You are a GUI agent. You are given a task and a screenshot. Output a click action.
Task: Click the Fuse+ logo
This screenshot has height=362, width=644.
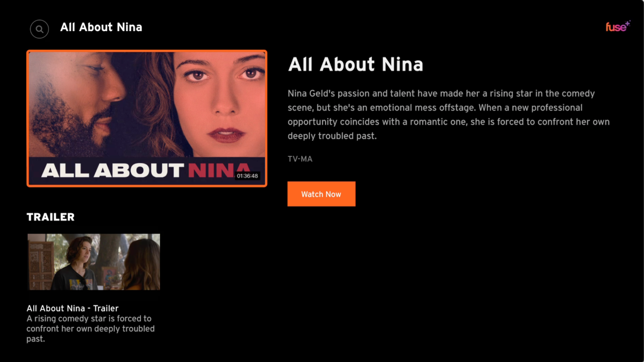[x=618, y=27]
